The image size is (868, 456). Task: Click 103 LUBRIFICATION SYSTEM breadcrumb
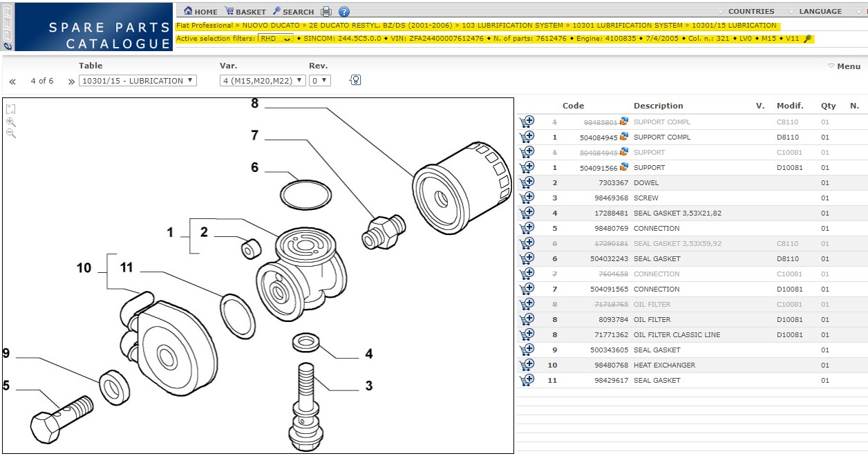[x=512, y=26]
